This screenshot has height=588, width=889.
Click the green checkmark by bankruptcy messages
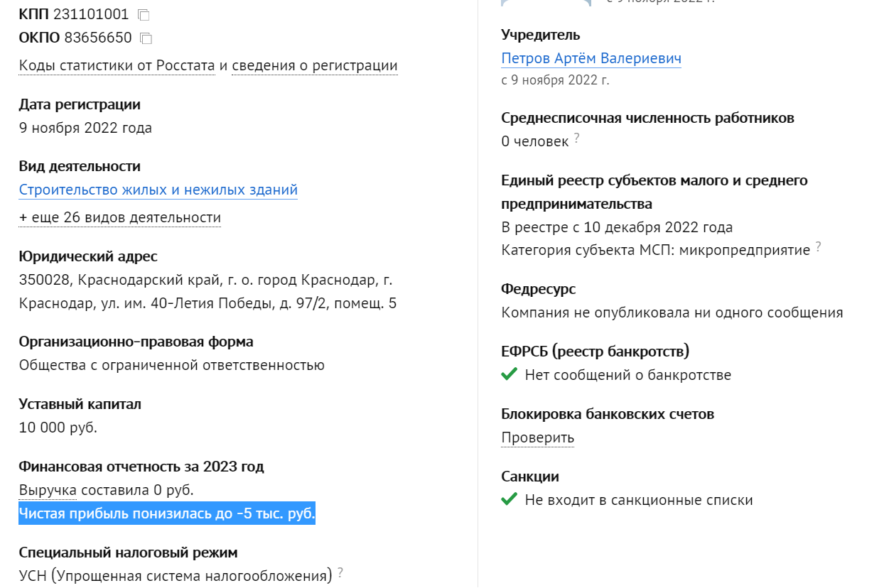point(509,374)
